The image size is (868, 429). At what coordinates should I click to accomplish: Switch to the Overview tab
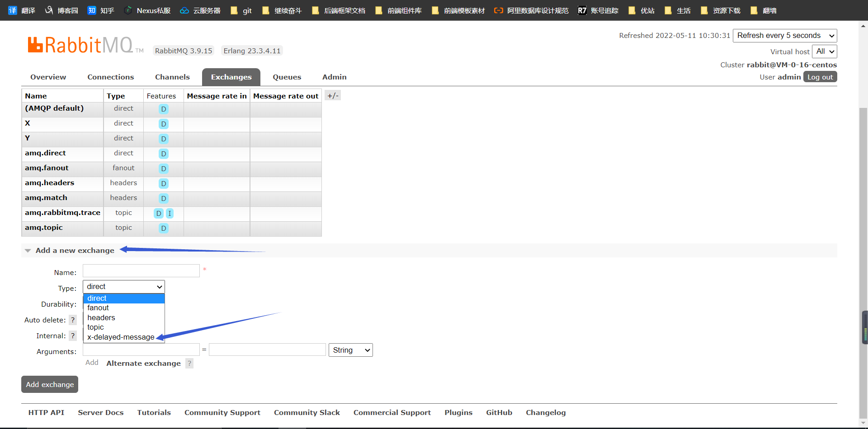tap(48, 77)
